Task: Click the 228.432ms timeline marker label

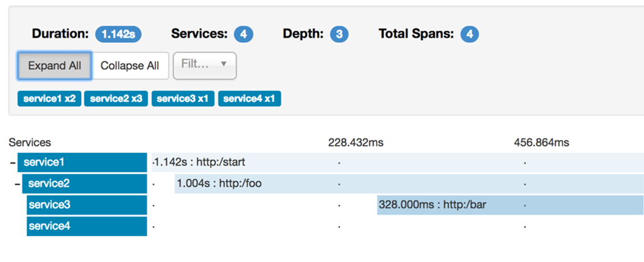Action: [x=355, y=143]
